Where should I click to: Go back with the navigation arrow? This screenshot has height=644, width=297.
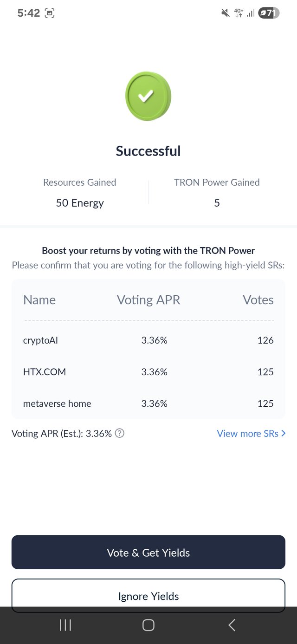(x=232, y=625)
